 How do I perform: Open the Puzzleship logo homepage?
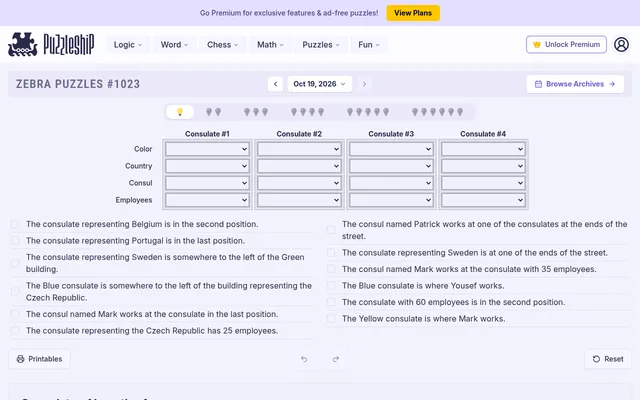pyautogui.click(x=51, y=44)
